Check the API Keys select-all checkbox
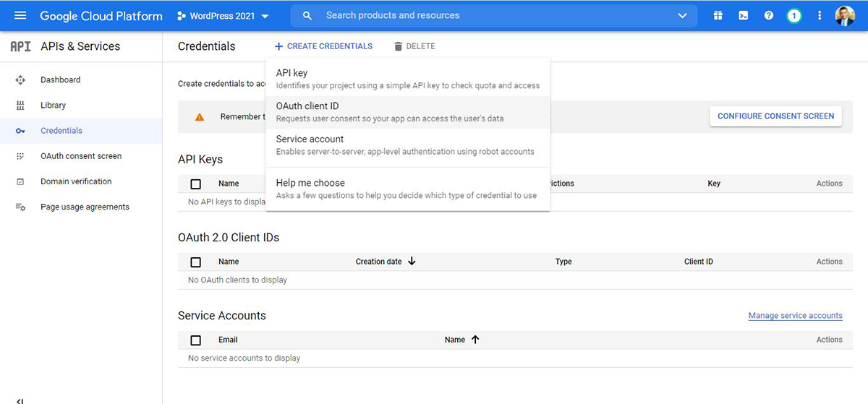 pos(195,184)
